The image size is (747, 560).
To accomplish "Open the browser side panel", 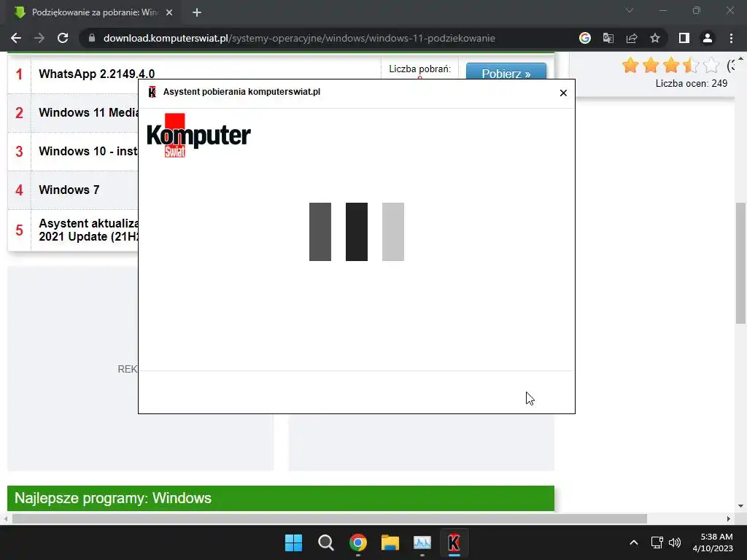I will [684, 38].
